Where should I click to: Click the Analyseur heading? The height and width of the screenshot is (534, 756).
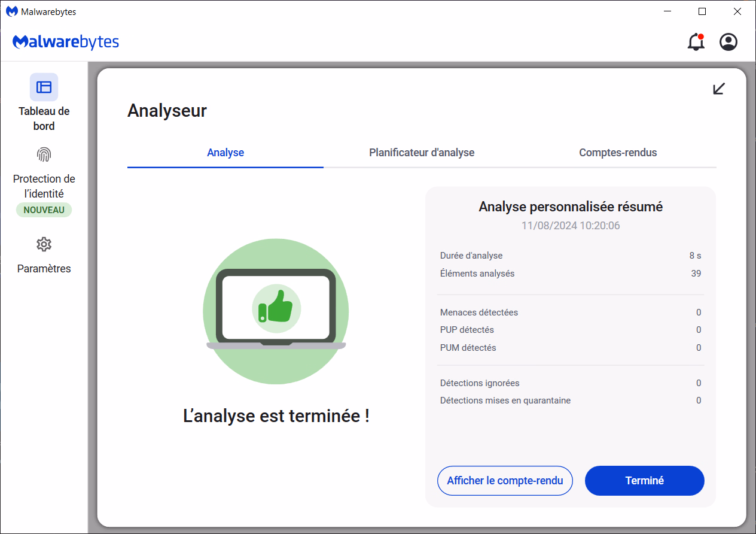[x=167, y=111]
